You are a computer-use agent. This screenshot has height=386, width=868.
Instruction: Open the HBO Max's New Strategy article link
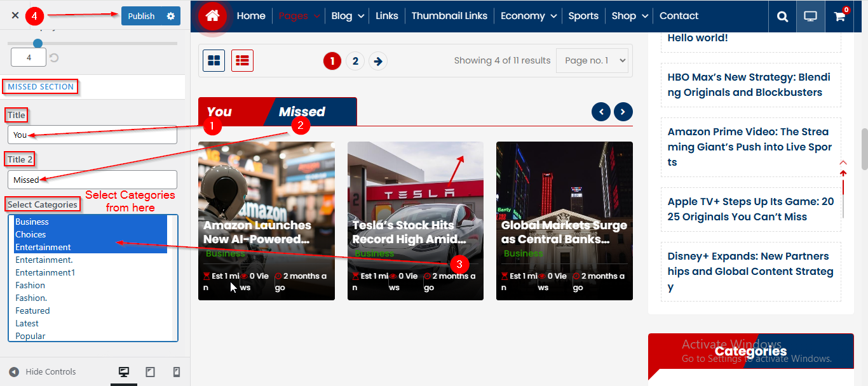coord(749,84)
